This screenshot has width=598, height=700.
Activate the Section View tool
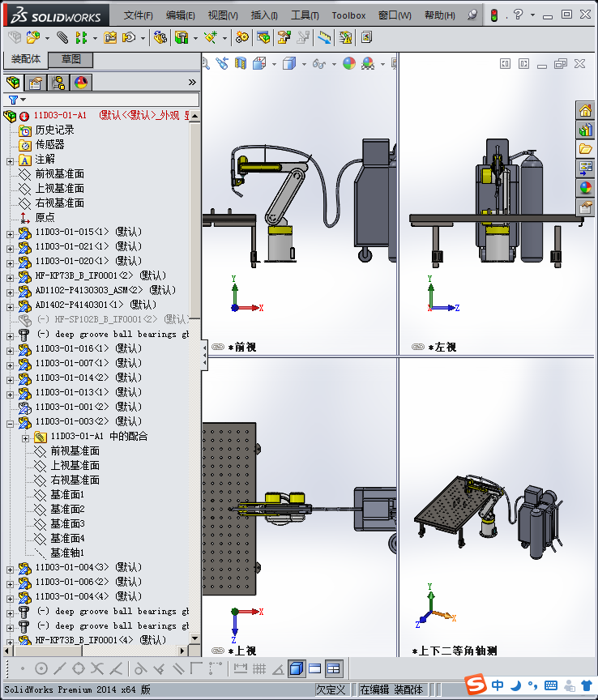(241, 64)
